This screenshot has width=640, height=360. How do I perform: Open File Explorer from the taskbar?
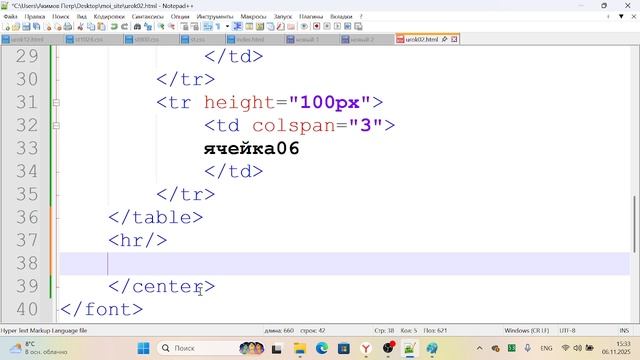coord(300,348)
